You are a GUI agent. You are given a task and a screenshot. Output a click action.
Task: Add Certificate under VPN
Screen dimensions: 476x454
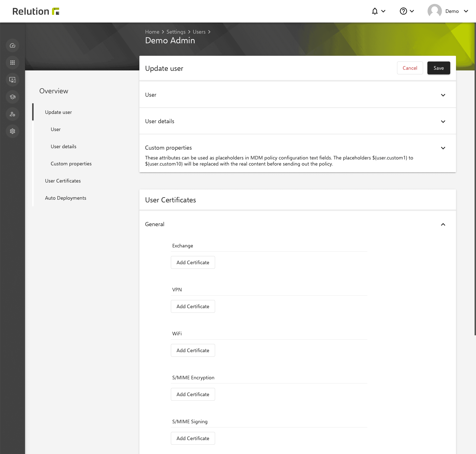[193, 306]
